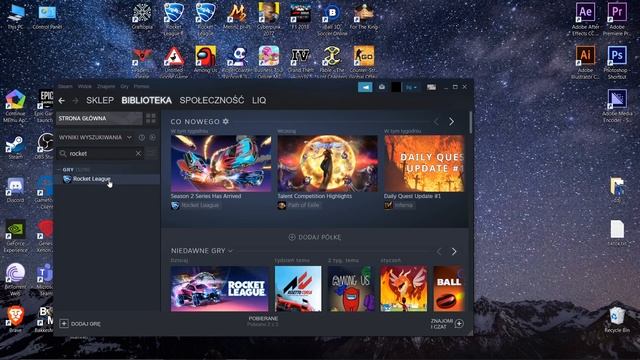Select Cyberpunk 2077 desktop shortcut
Screen dimensions: 640x360
(x=269, y=18)
